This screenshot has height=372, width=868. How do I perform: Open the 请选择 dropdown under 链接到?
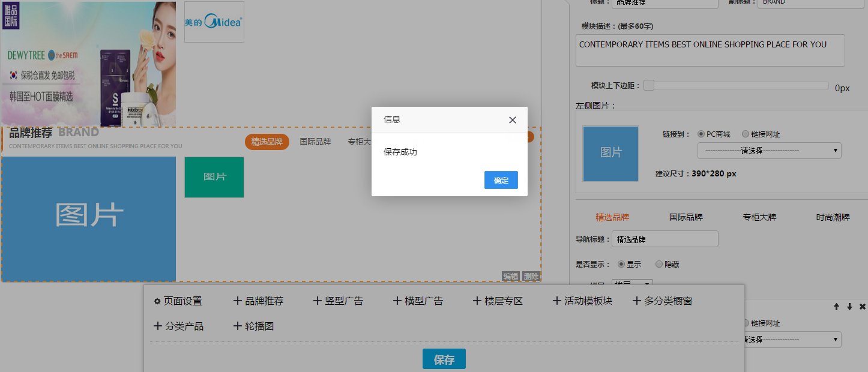point(769,151)
